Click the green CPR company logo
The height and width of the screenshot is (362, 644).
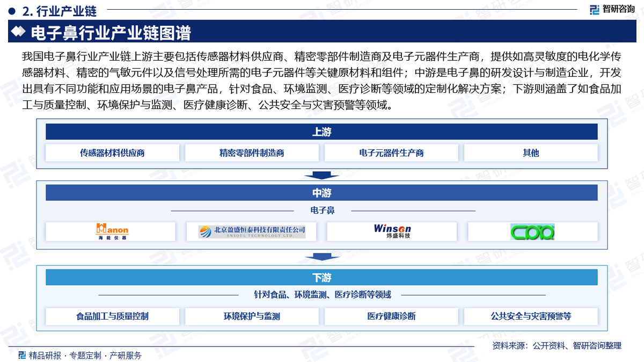point(532,231)
